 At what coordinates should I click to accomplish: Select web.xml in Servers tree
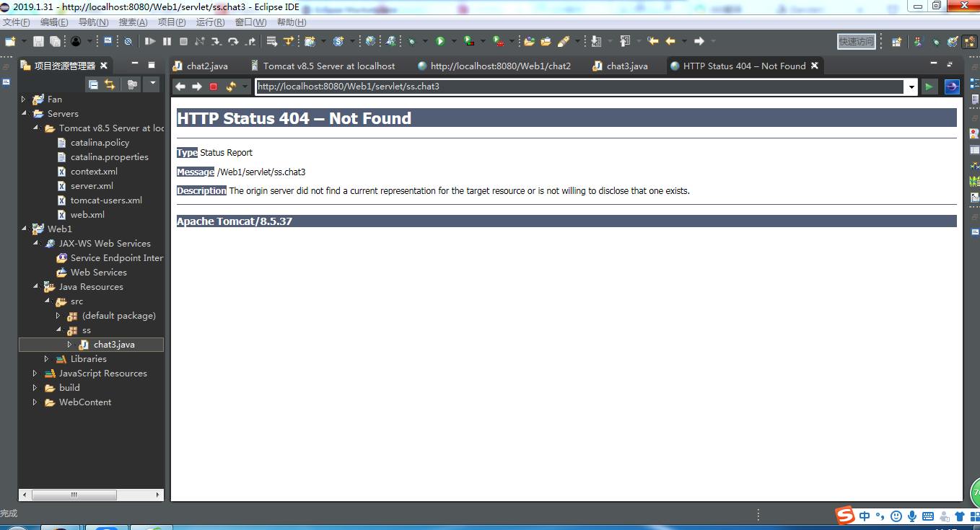pos(81,215)
